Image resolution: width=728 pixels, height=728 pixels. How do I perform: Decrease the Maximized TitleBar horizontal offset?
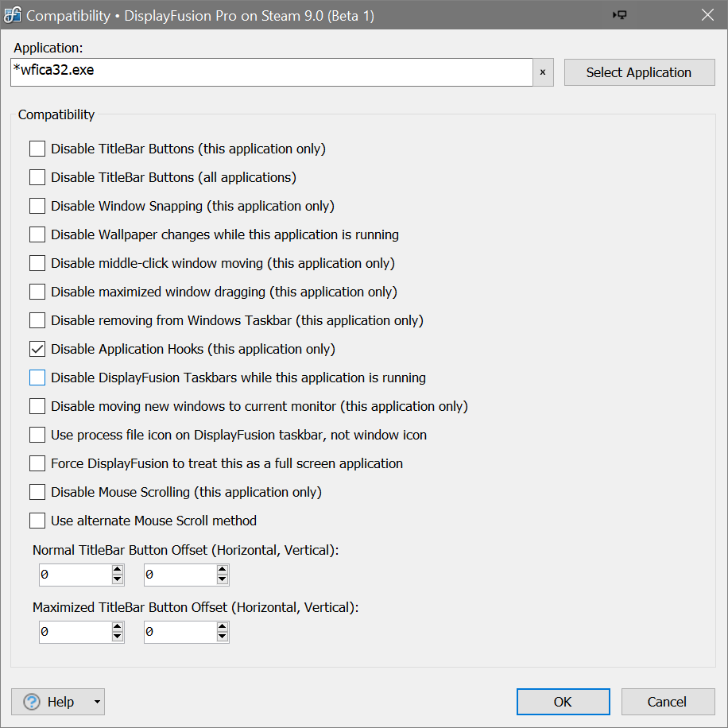[118, 637]
